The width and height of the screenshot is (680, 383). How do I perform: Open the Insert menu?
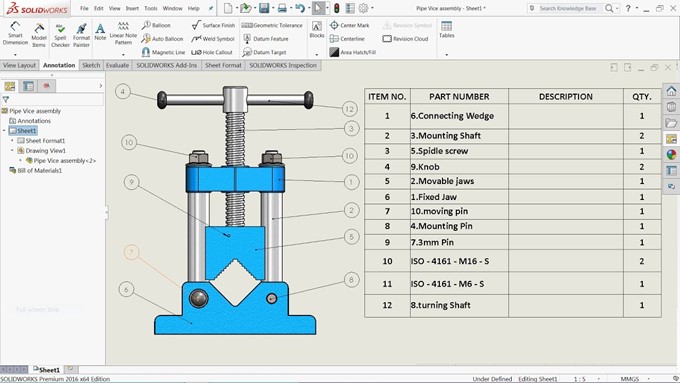click(x=132, y=8)
